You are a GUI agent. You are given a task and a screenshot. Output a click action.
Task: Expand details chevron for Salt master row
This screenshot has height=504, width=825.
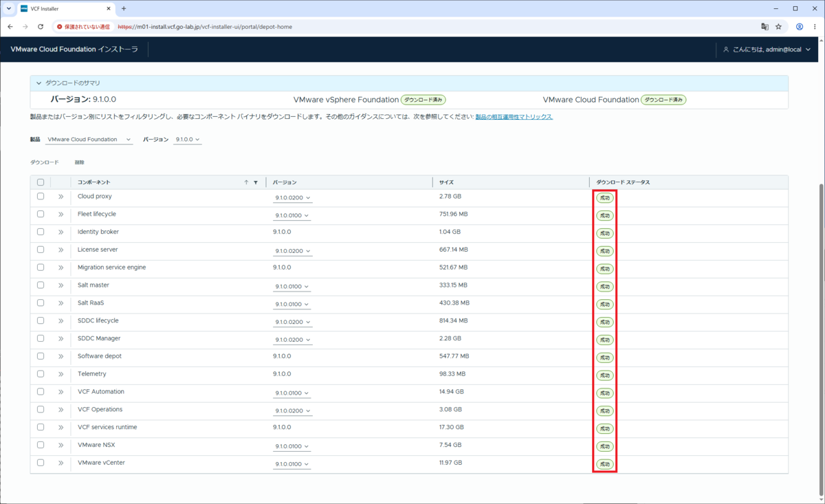click(x=60, y=285)
